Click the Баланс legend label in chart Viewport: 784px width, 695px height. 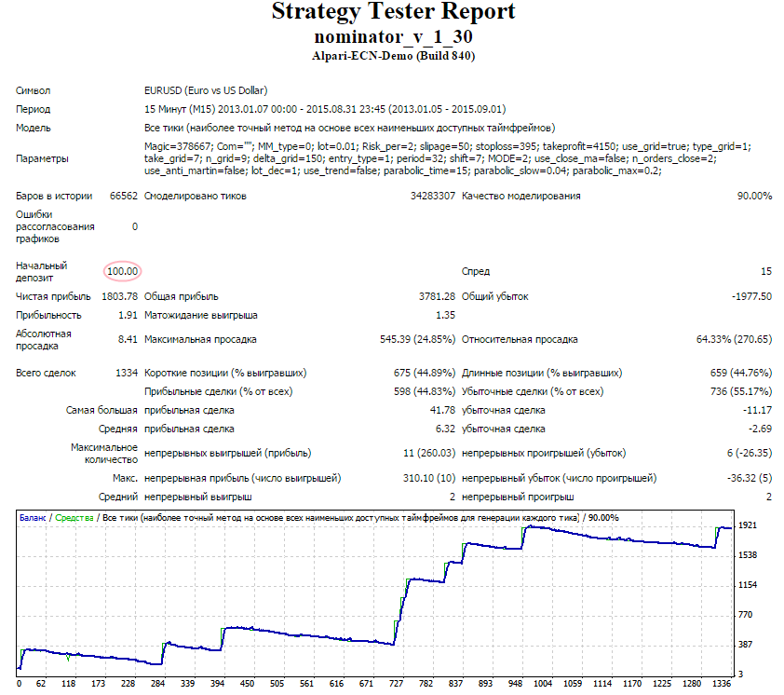tap(33, 518)
